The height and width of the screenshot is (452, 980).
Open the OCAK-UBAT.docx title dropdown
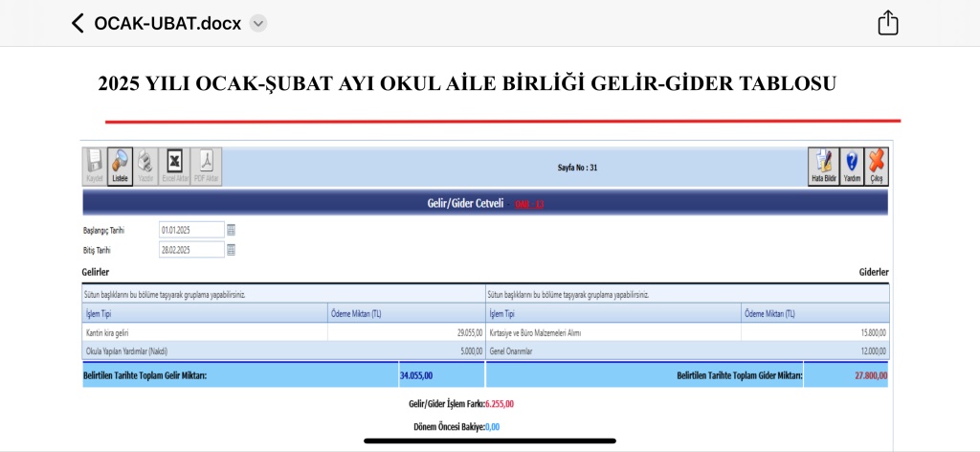click(x=258, y=24)
